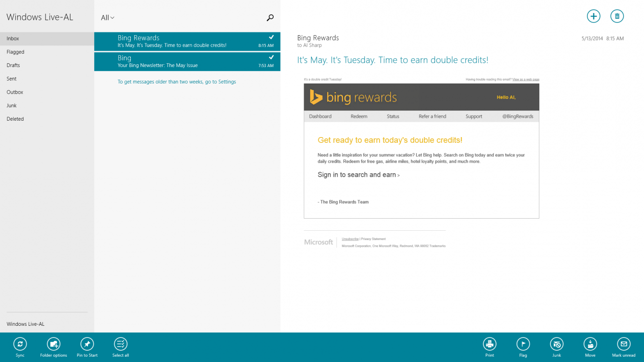Screen dimensions: 644x362
Task: Open the Status tab in the email
Action: click(x=393, y=116)
